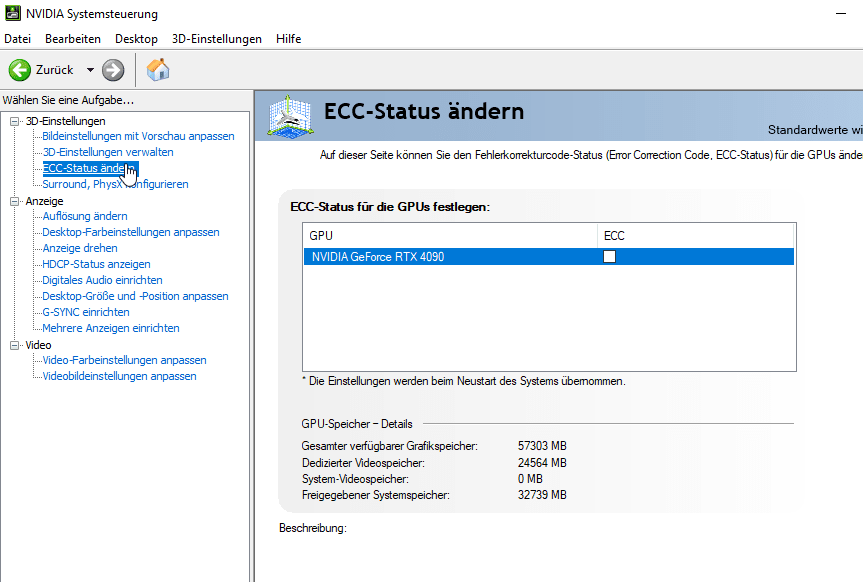Viewport: 863px width, 582px height.
Task: Open the Hilfe menu
Action: coord(288,39)
